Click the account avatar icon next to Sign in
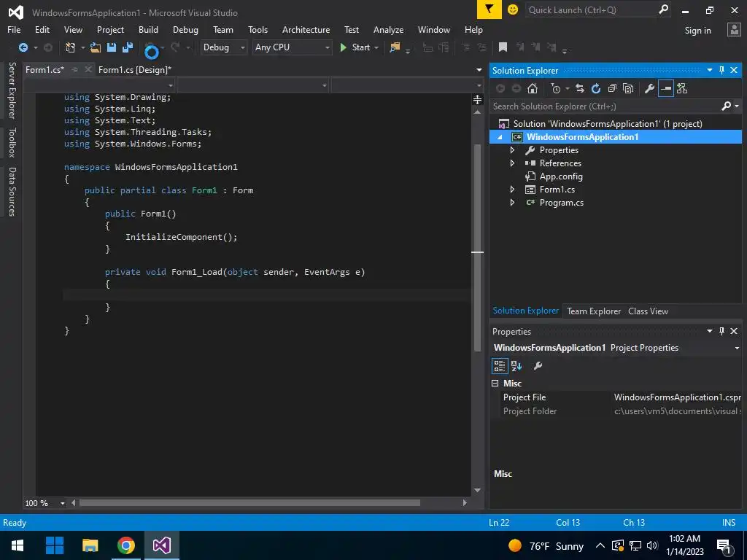This screenshot has height=560, width=747. 734,30
